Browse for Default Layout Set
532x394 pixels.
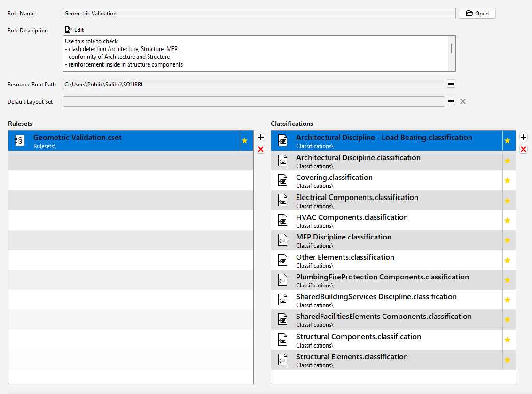click(x=451, y=101)
